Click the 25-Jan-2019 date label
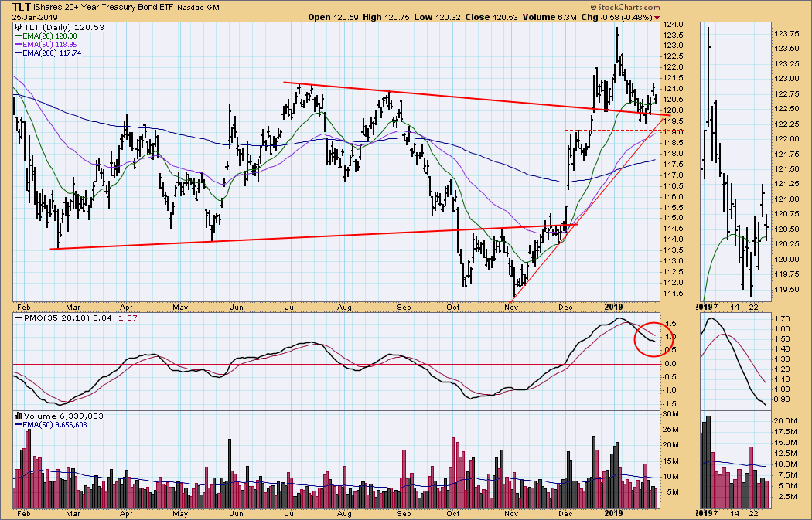 click(x=35, y=17)
